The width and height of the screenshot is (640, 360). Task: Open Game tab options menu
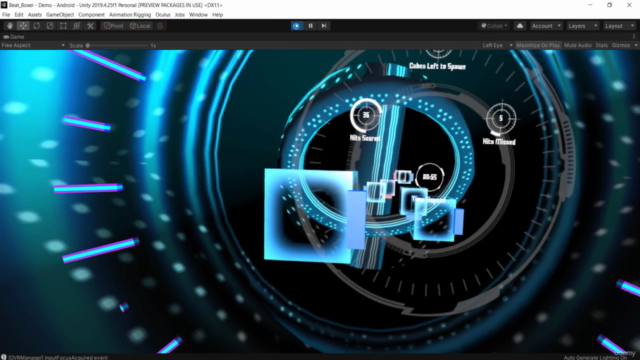[x=634, y=37]
